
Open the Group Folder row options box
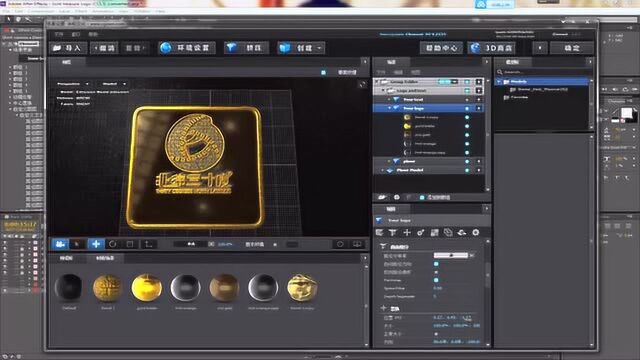(x=479, y=82)
